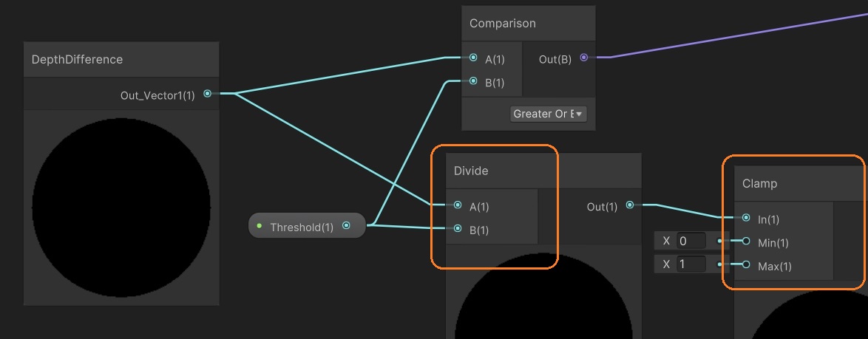Click the Comparison node B(1) input port
The width and height of the screenshot is (868, 339).
pyautogui.click(x=473, y=81)
